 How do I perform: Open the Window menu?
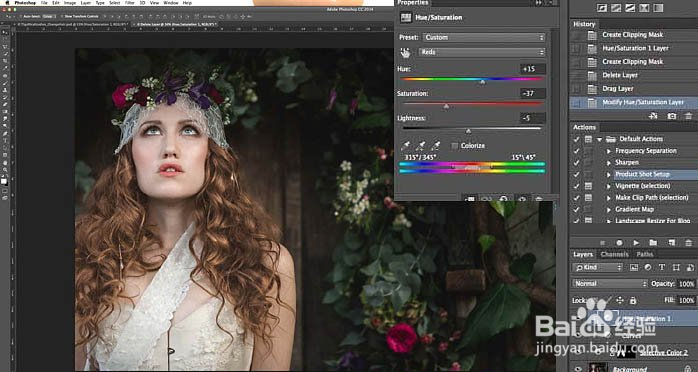pyautogui.click(x=170, y=3)
